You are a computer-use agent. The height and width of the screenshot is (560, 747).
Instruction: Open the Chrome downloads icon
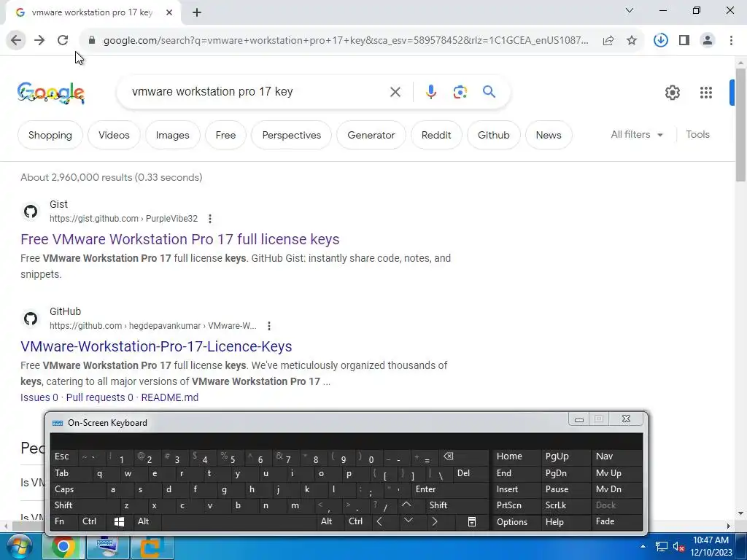click(x=661, y=41)
